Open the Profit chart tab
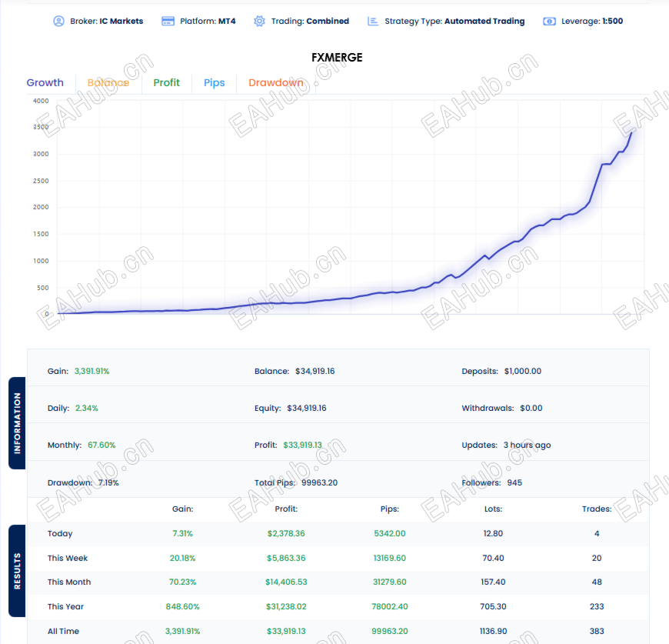669x644 pixels. coord(166,83)
